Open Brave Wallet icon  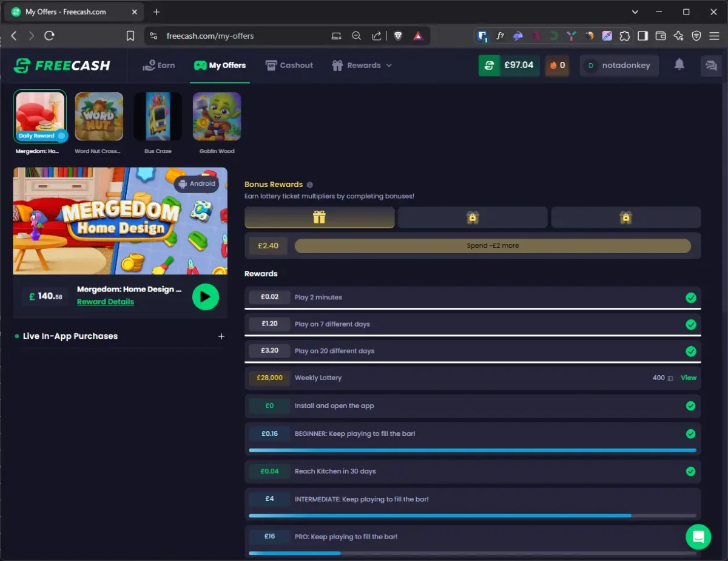pos(661,36)
